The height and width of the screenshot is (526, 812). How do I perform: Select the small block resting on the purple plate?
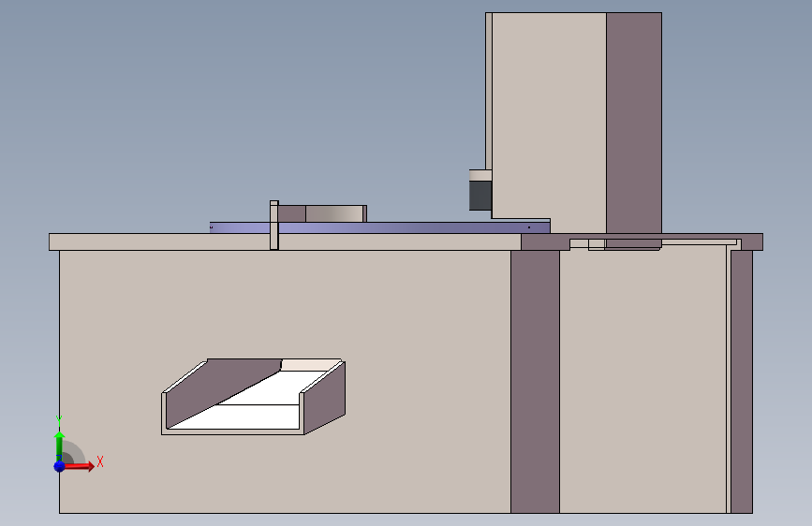pyautogui.click(x=322, y=213)
